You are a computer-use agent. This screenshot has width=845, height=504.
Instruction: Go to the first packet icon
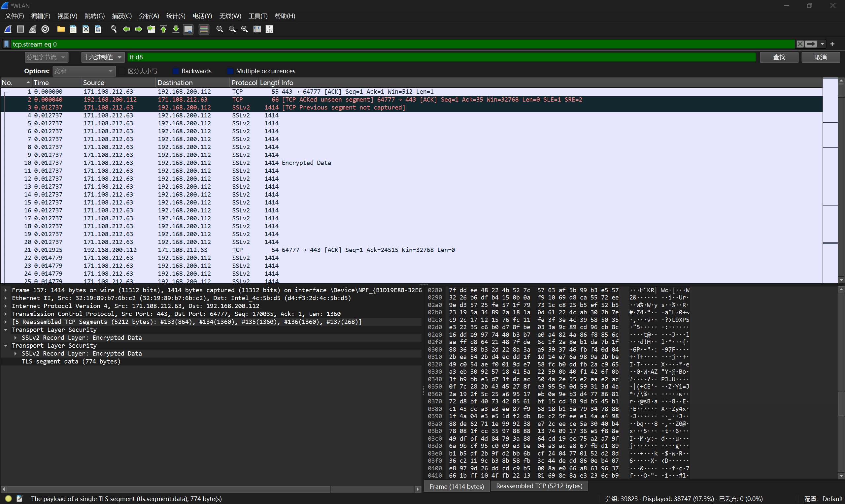pos(163,29)
